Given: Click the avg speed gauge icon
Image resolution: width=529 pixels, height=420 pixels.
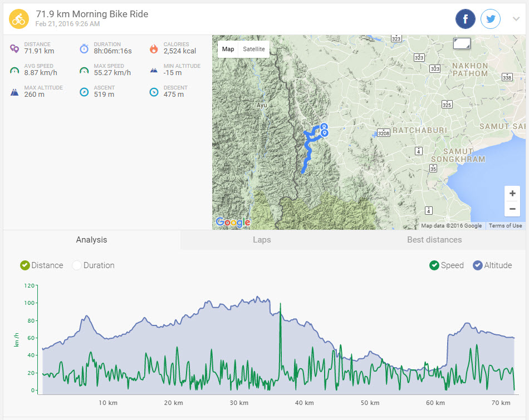Looking at the screenshot, I should pos(14,71).
